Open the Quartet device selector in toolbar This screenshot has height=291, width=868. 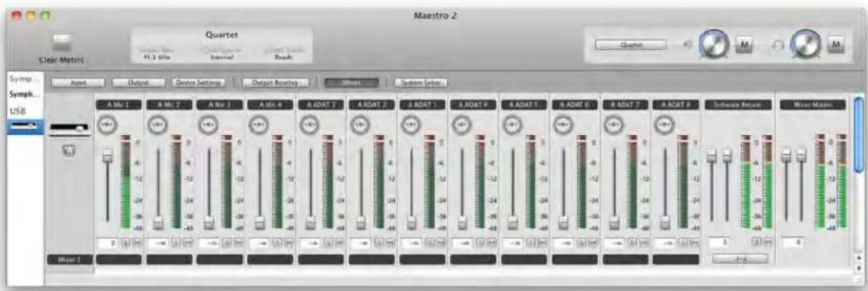(x=631, y=45)
